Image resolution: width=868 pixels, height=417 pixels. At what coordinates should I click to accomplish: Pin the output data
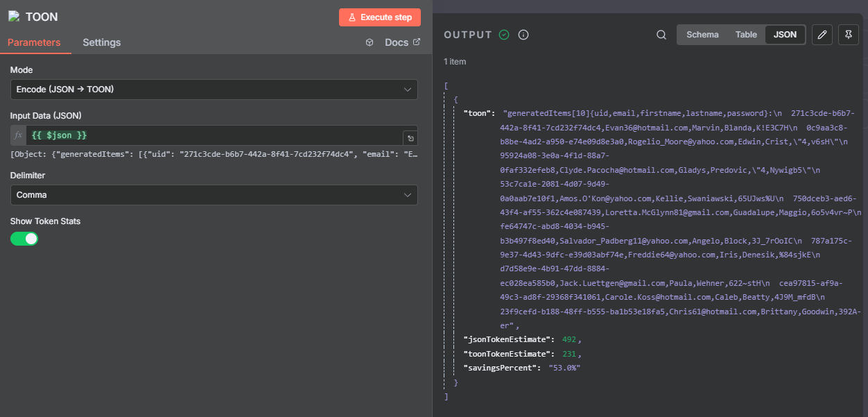[848, 35]
